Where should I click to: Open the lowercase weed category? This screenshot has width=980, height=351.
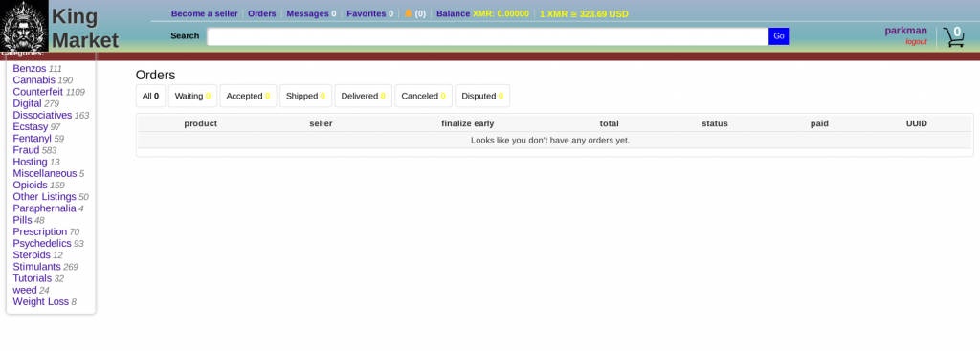coord(25,291)
